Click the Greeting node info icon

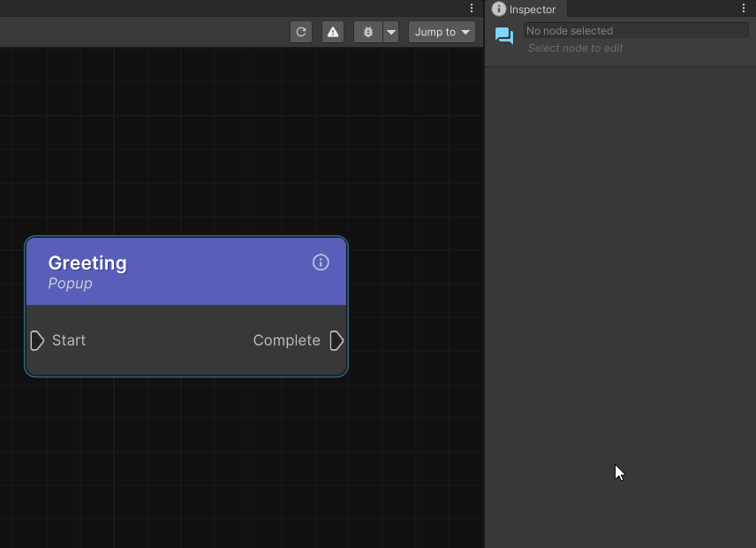(321, 263)
